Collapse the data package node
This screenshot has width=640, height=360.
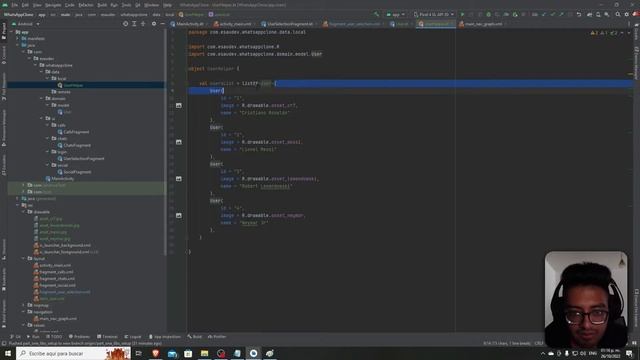point(41,72)
